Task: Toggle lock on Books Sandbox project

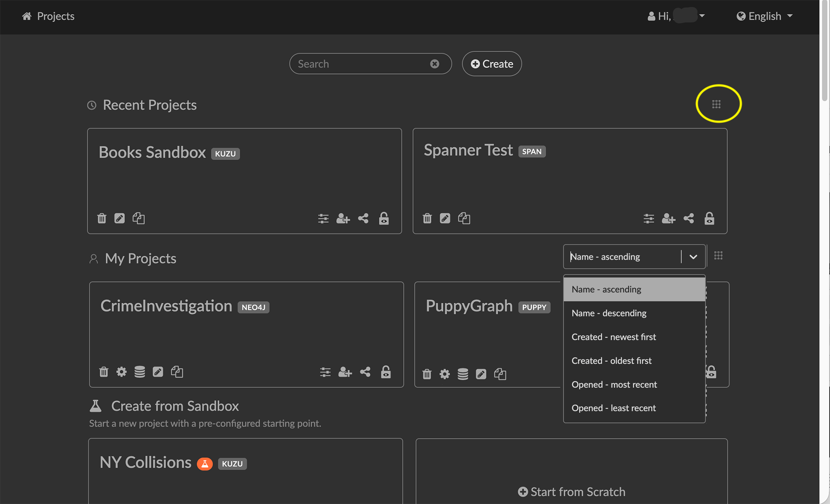Action: (x=384, y=219)
